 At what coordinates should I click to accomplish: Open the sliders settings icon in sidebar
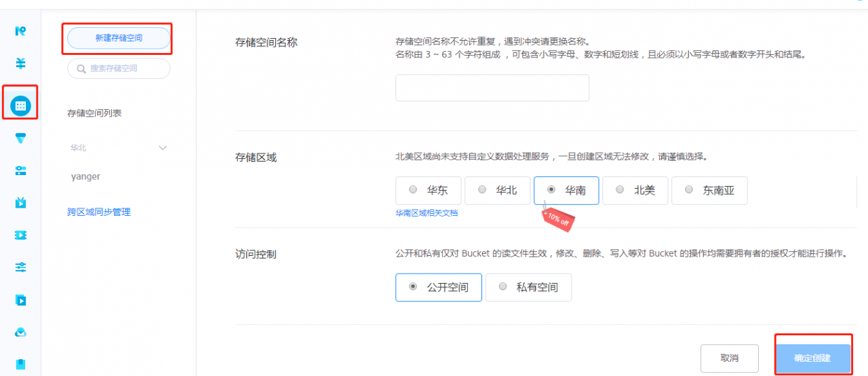coord(20,267)
